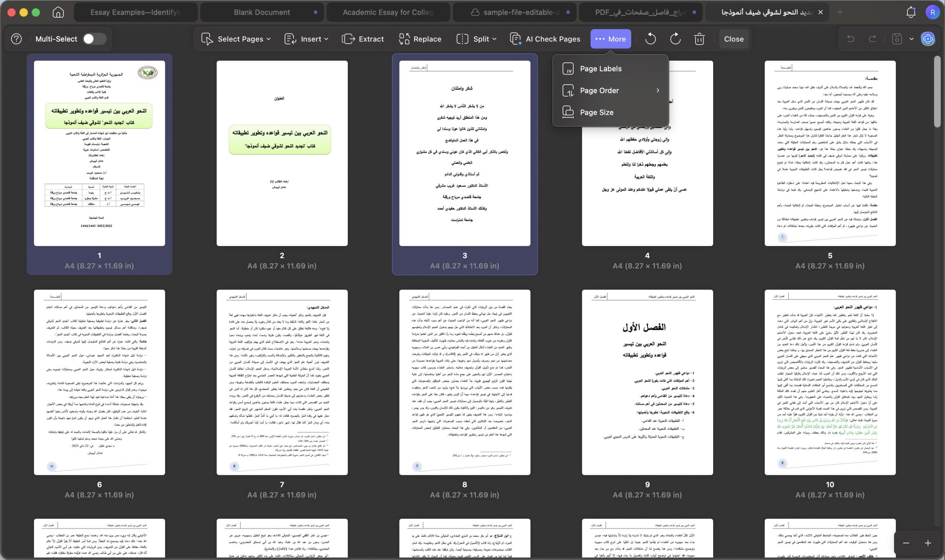The width and height of the screenshot is (945, 560).
Task: Choose Page Size from More menu
Action: (x=611, y=112)
